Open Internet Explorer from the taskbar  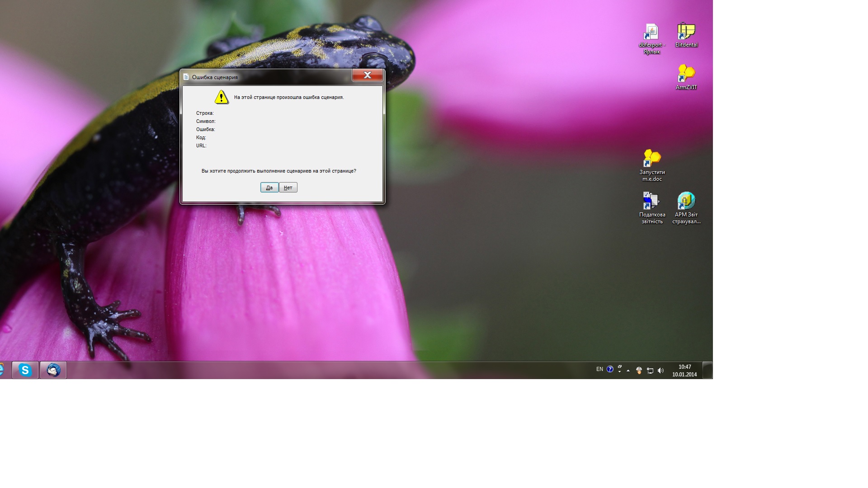coord(2,370)
